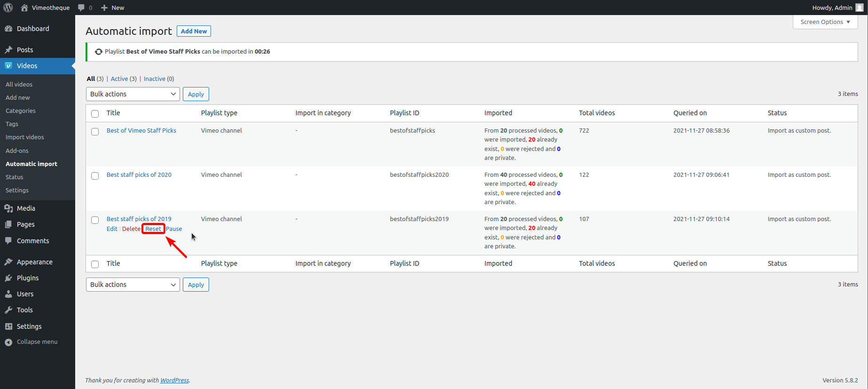This screenshot has width=868, height=389.
Task: Click the Settings sliders icon in sidebar
Action: click(x=8, y=326)
